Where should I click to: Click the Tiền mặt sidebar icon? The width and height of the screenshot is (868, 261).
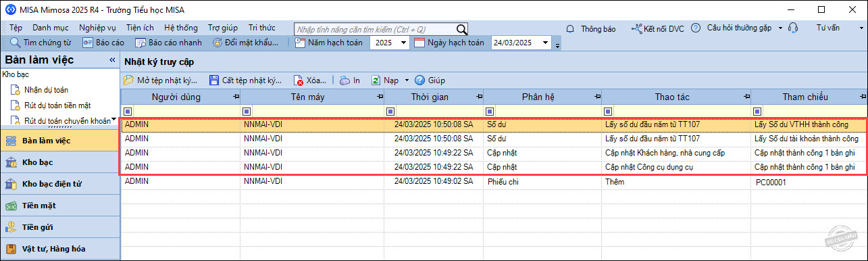[11, 206]
